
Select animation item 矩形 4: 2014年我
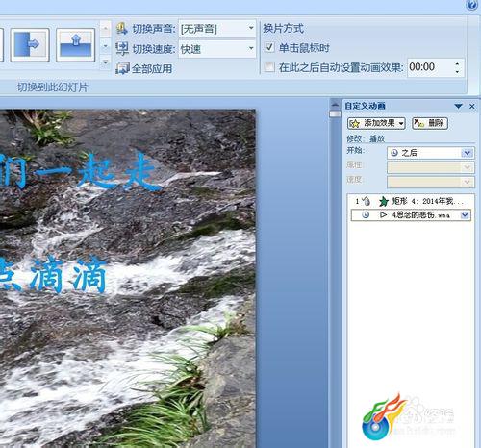coord(411,201)
